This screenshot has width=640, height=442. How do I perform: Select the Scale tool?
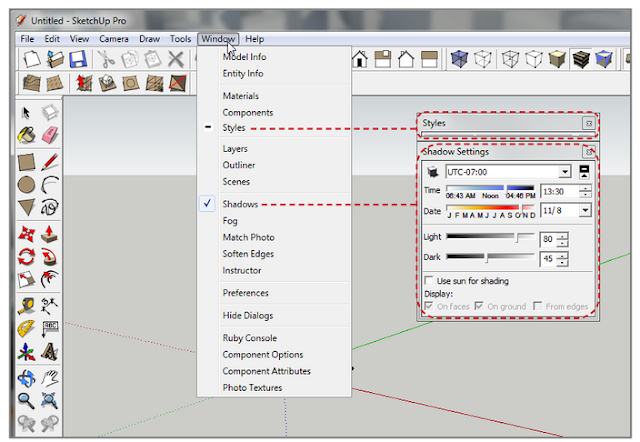tap(26, 280)
